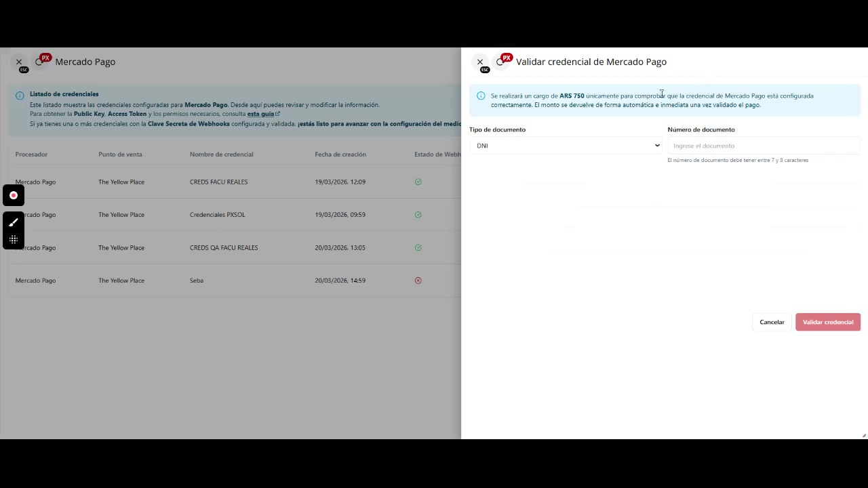Click the Fecha de creación column header
Viewport: 868px width, 488px height.
pyautogui.click(x=340, y=155)
